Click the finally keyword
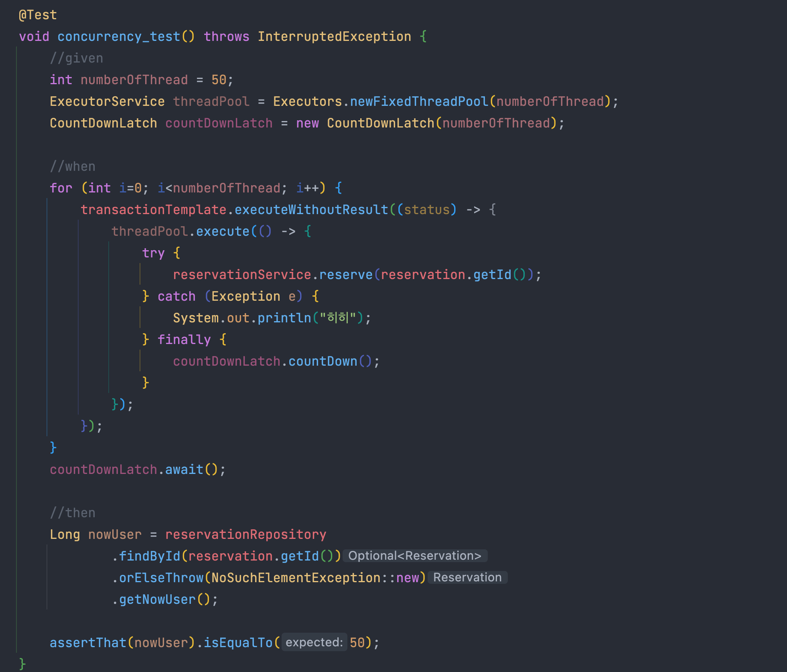The width and height of the screenshot is (787, 672). point(184,340)
